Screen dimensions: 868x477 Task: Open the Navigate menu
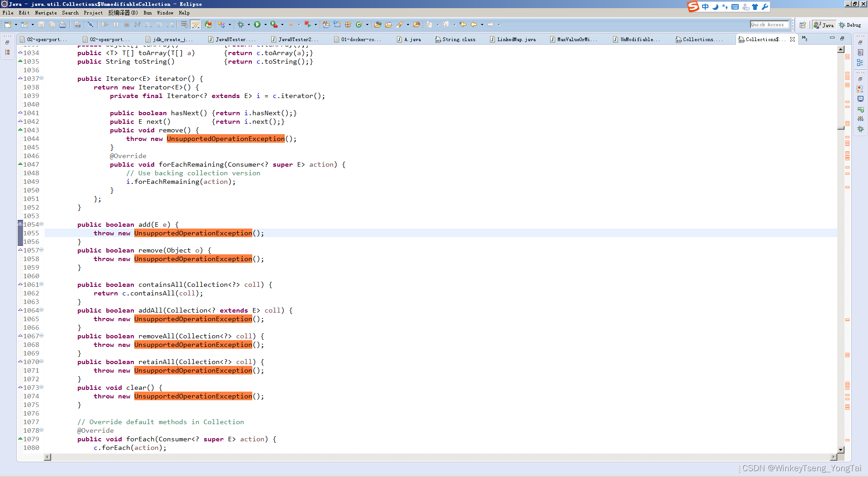[46, 13]
